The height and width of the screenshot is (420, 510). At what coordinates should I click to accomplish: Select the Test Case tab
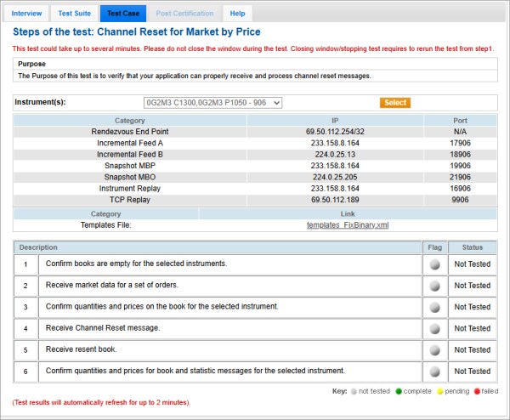122,14
